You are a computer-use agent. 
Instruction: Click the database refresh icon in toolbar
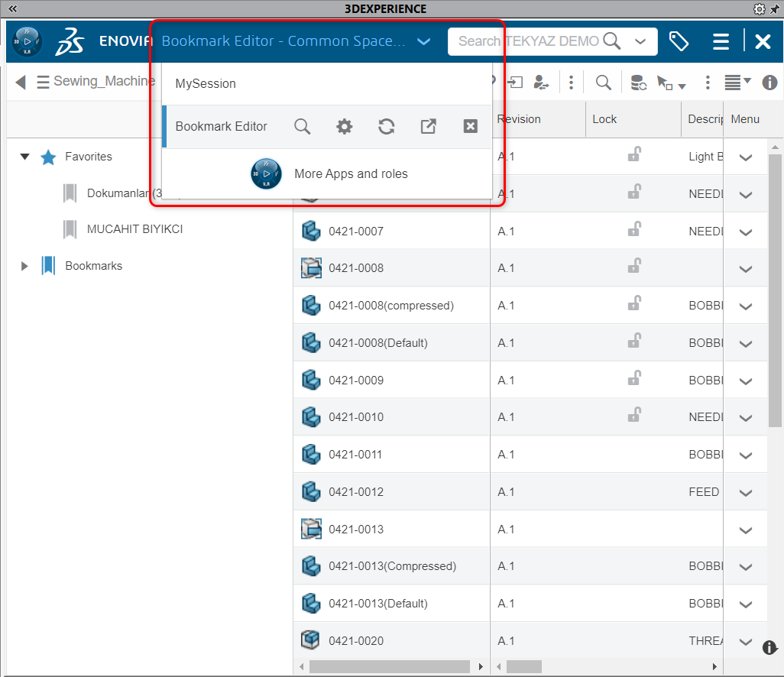[x=639, y=83]
